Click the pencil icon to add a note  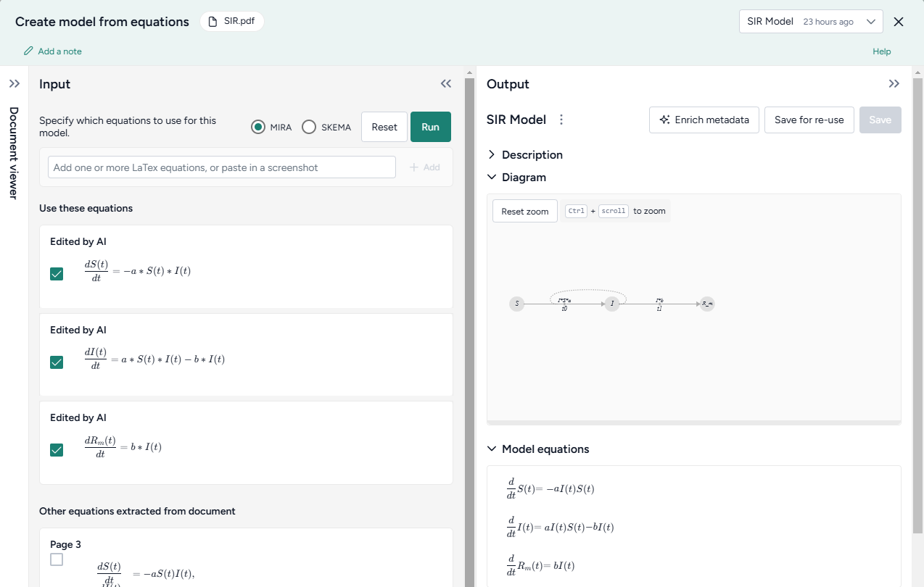point(29,51)
